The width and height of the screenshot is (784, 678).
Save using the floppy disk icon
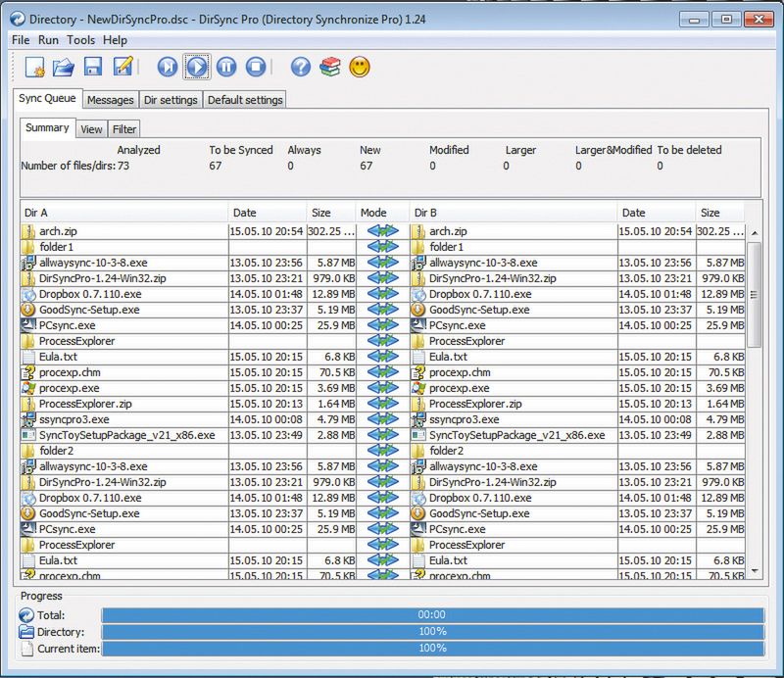point(93,67)
